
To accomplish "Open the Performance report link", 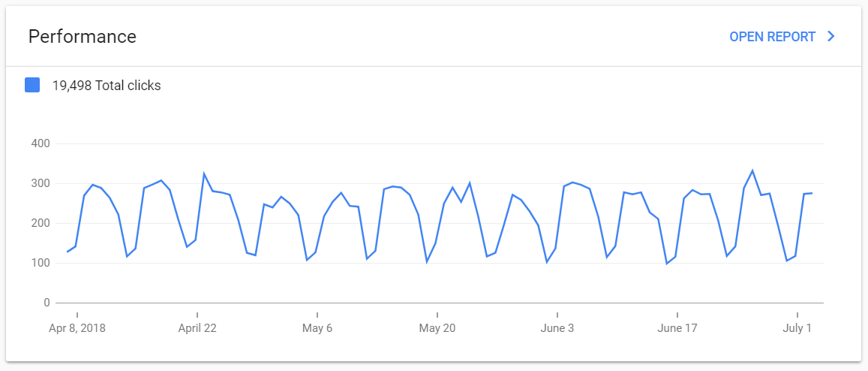I will [x=772, y=37].
